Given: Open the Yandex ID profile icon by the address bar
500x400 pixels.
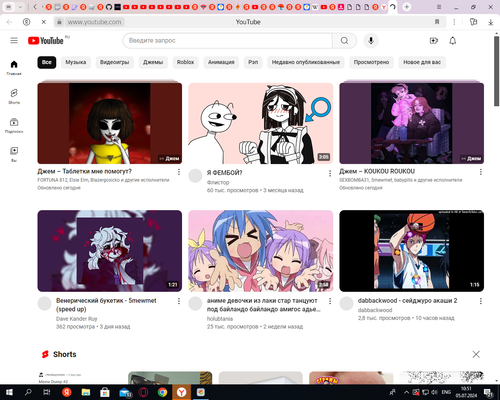Looking at the screenshot, I should pos(26,22).
